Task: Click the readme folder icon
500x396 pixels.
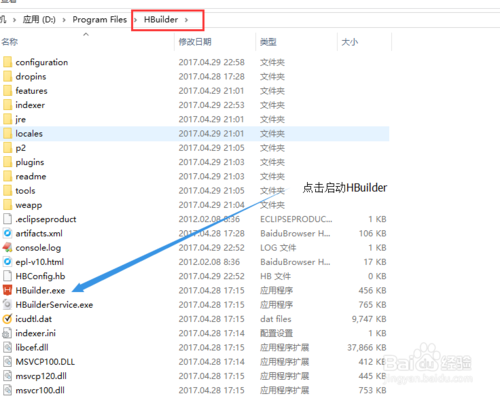Action: tap(7, 176)
